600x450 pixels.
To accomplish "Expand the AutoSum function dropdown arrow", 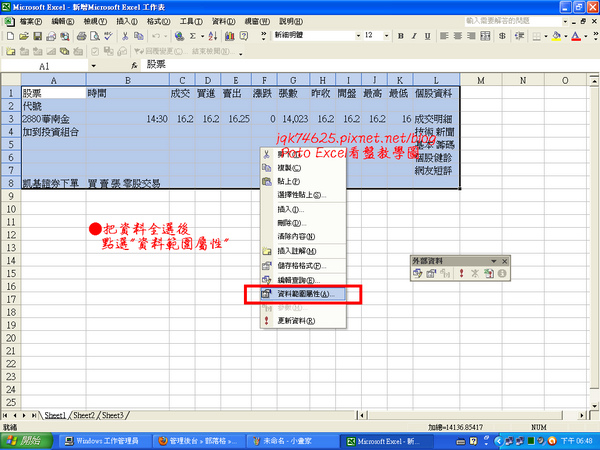I will point(202,36).
